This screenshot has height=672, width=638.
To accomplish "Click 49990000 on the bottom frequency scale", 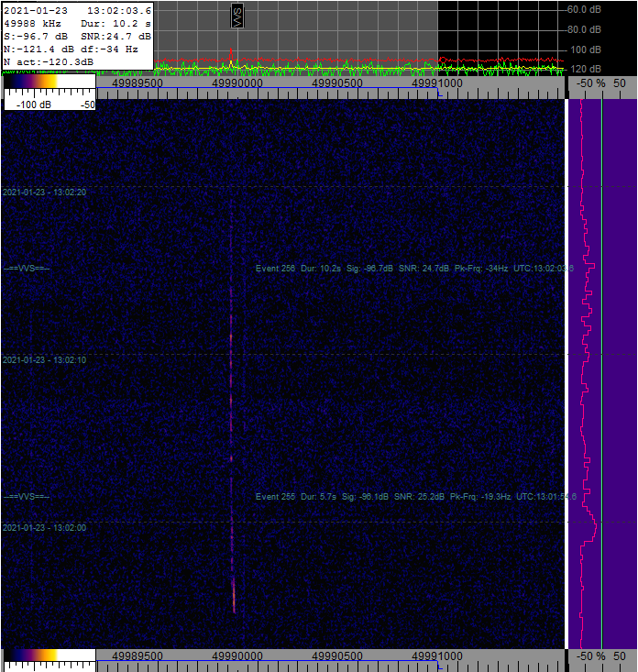I will point(237,655).
